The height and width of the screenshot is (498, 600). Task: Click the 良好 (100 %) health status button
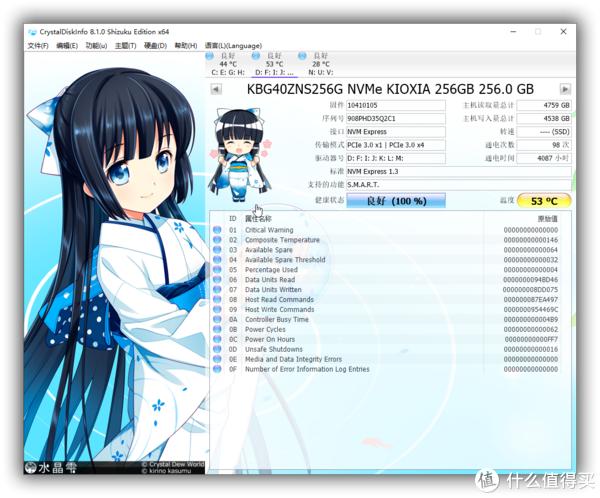[396, 201]
